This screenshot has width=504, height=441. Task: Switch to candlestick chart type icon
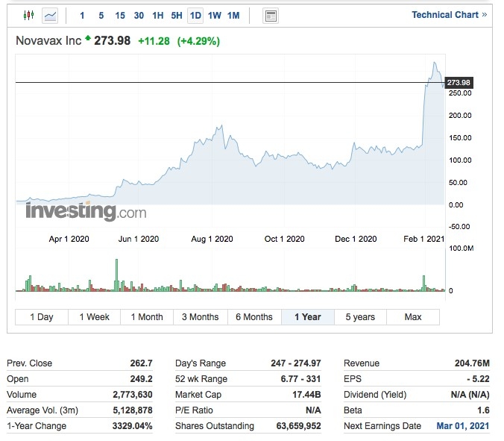[29, 15]
